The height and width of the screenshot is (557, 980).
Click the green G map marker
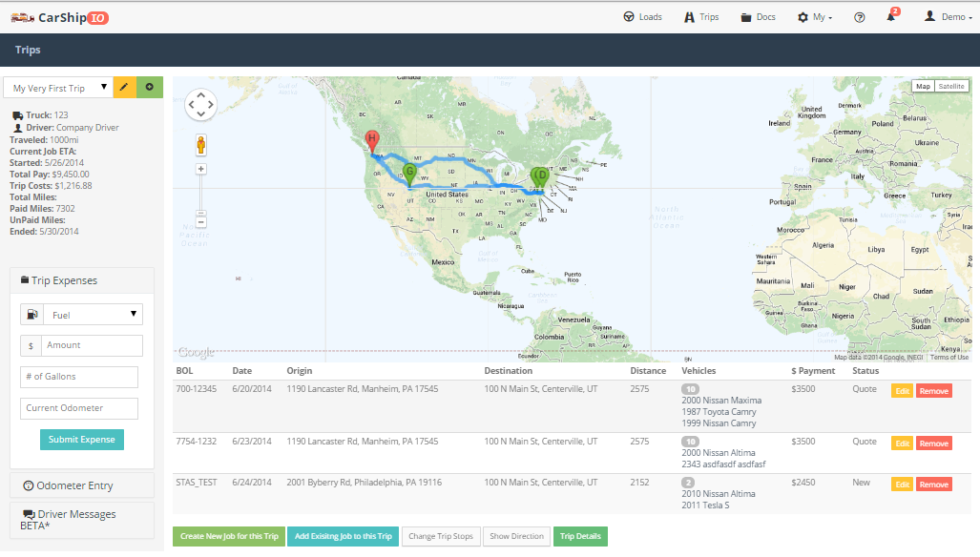(x=409, y=173)
